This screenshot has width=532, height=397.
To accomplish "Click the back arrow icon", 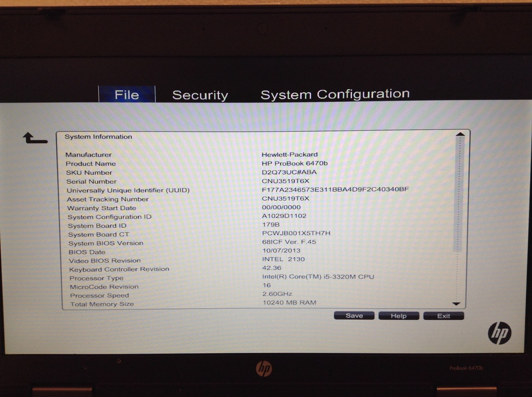I will coord(35,138).
